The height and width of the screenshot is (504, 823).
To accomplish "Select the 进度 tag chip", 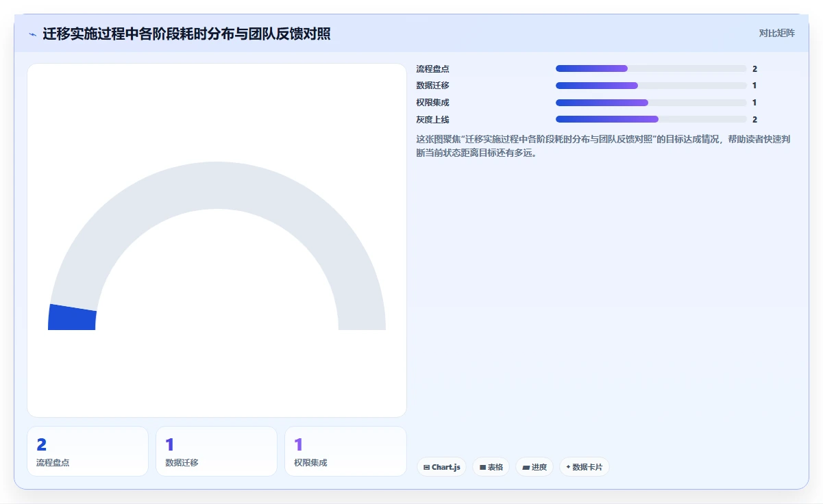I will point(535,467).
